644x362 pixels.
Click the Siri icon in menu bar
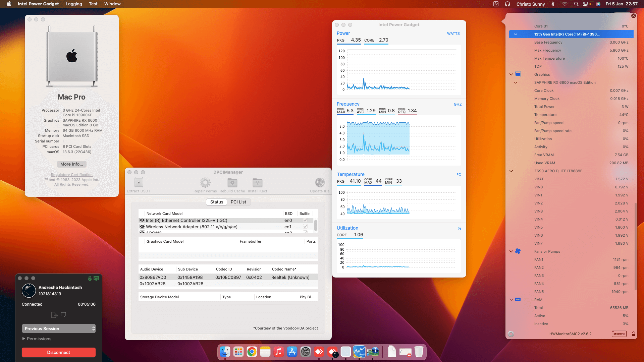(x=598, y=4)
